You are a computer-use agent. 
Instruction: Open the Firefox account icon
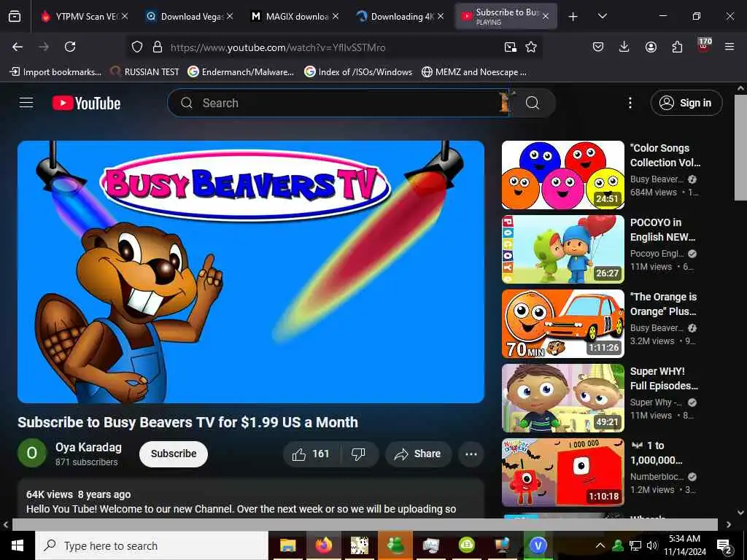point(651,47)
